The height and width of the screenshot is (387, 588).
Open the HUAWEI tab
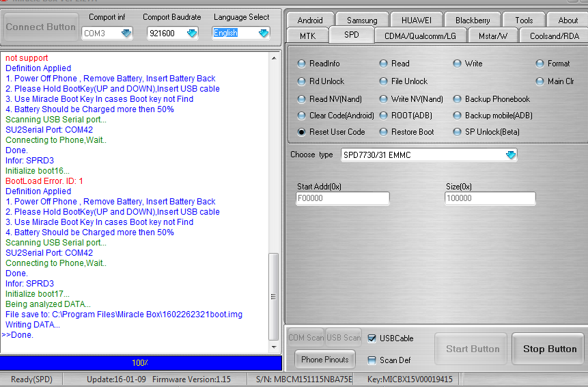tap(417, 21)
